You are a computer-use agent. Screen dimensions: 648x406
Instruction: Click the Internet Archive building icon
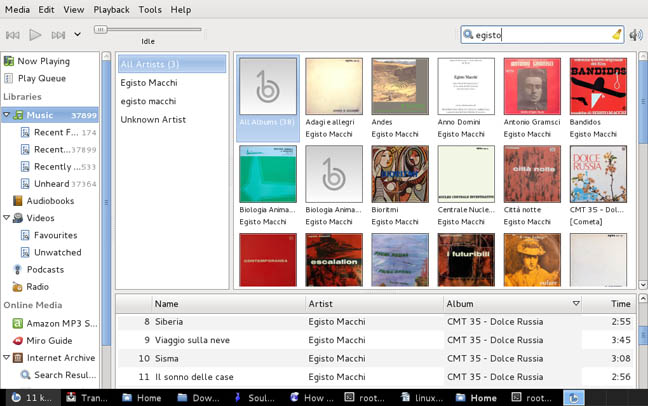pos(18,358)
